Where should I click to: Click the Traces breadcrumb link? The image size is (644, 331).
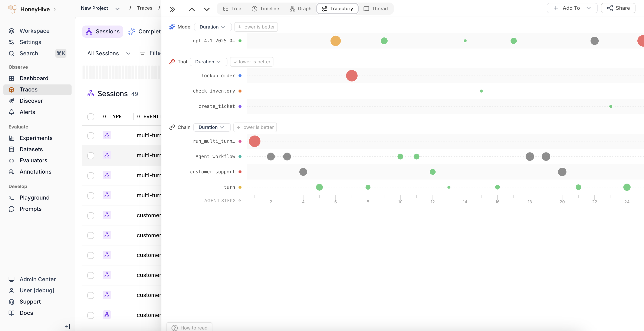(145, 8)
